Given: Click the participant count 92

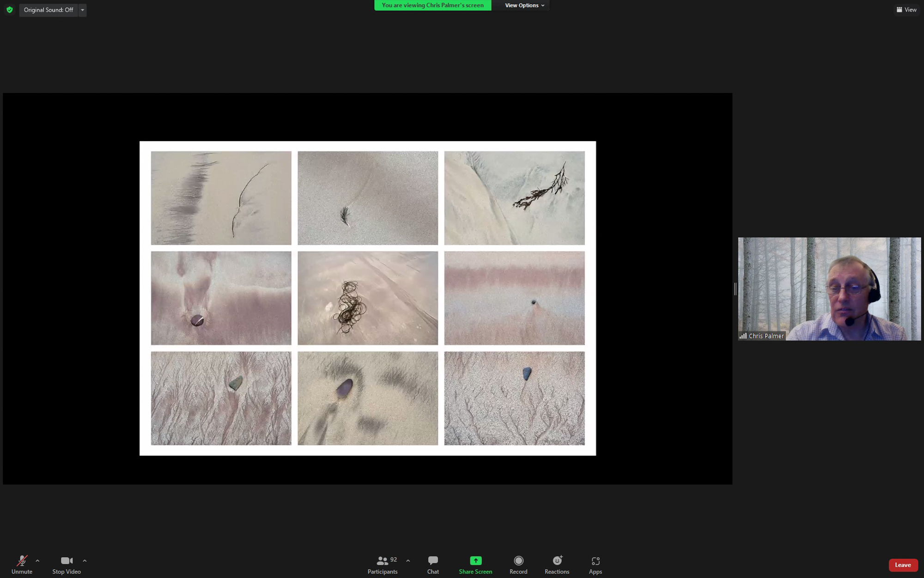Looking at the screenshot, I should [394, 560].
